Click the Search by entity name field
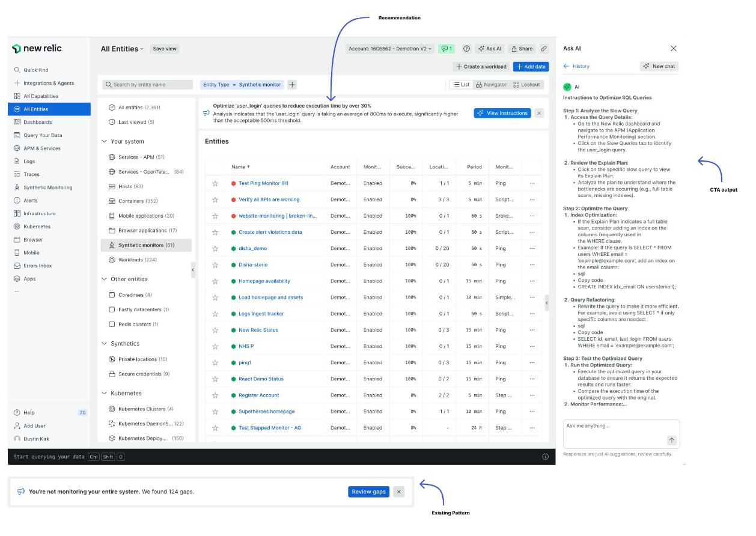 pyautogui.click(x=148, y=85)
